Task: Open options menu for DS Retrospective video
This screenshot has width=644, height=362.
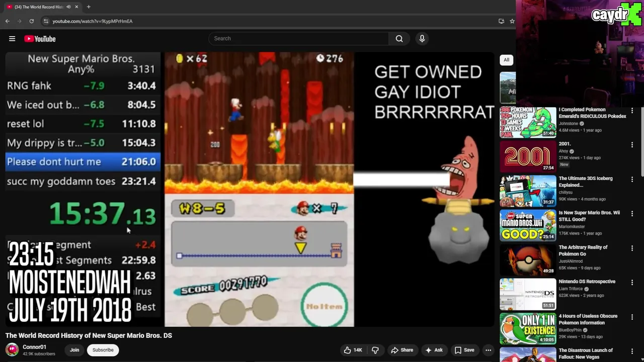Action: click(632, 283)
